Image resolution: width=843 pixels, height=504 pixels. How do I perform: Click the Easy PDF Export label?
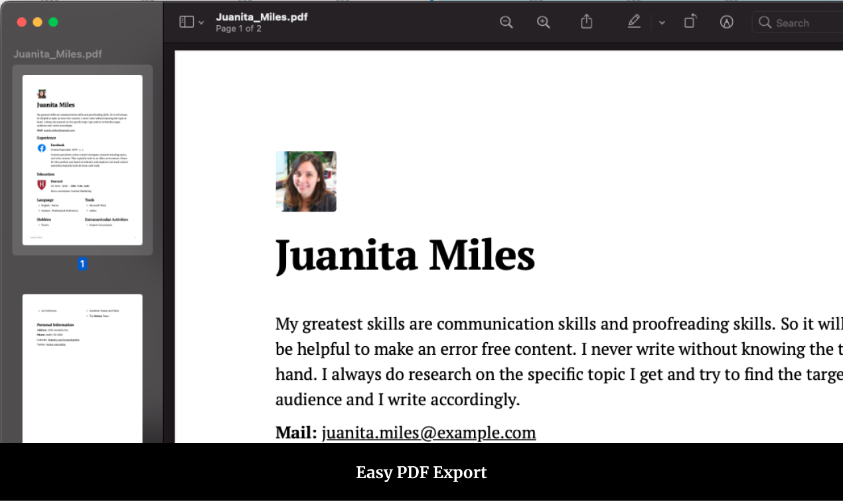[421, 472]
